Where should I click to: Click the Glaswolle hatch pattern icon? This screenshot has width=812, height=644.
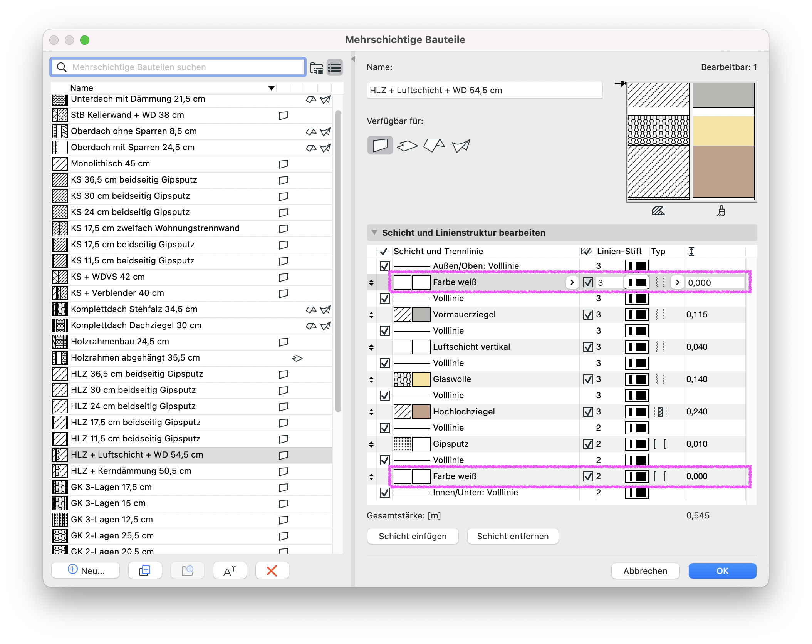[x=403, y=379]
